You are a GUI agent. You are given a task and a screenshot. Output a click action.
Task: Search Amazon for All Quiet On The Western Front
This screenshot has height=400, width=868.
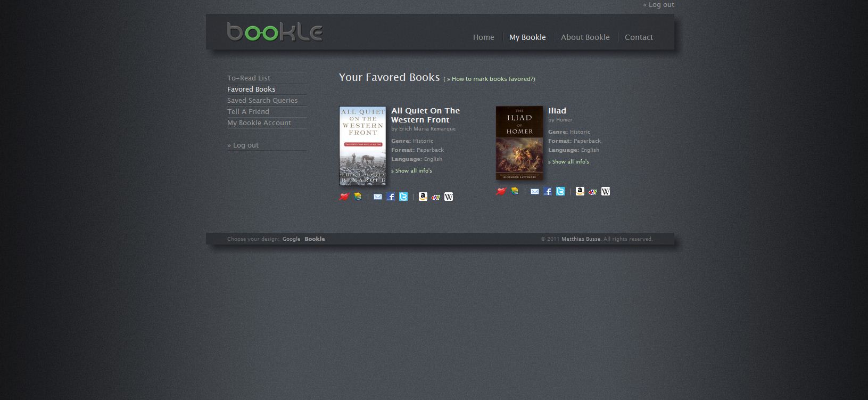pos(423,197)
